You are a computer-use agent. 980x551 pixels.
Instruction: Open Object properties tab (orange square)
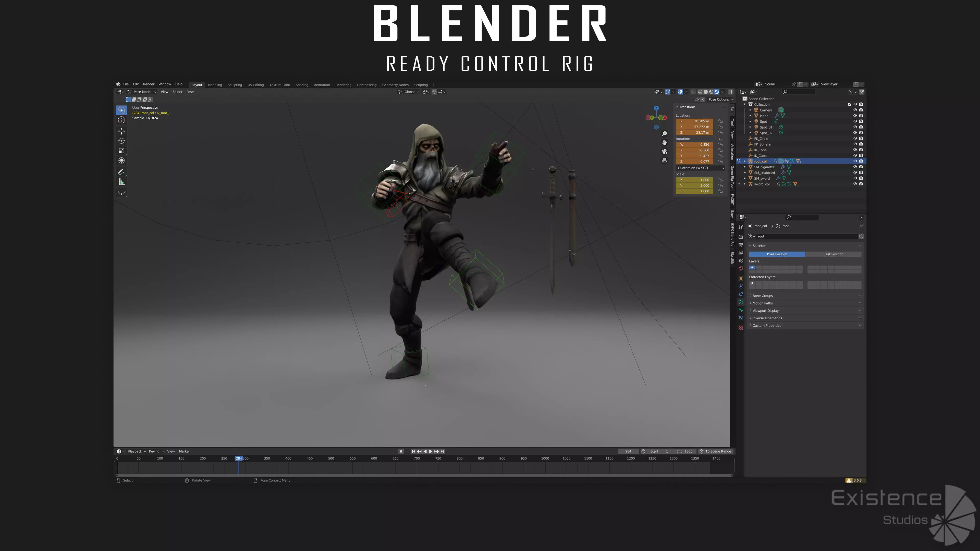coord(740,278)
